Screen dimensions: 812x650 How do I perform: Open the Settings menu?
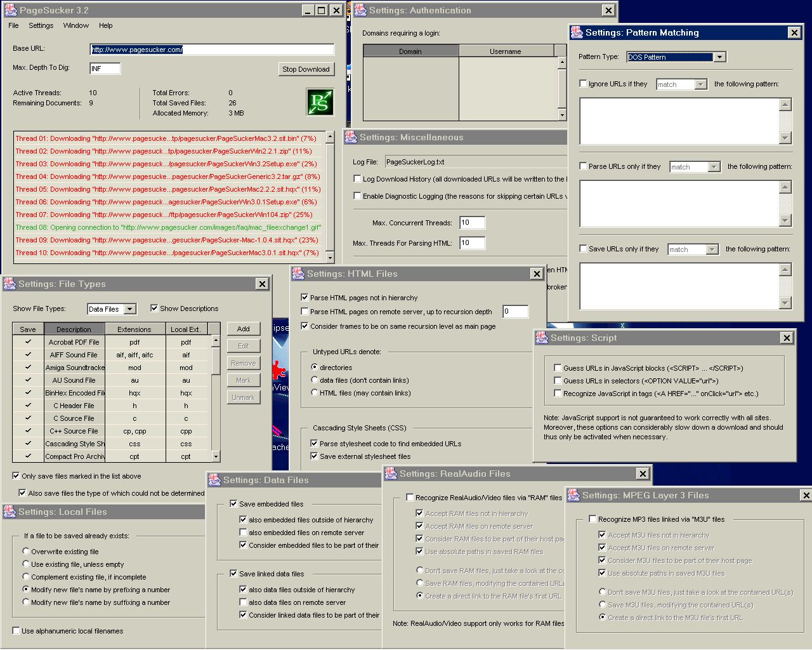click(41, 25)
